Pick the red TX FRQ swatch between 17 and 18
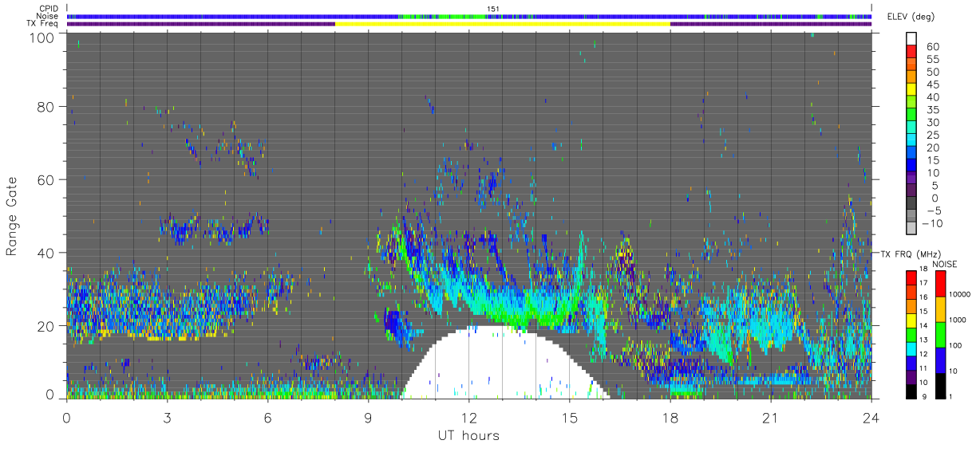This screenshot has width=980, height=452. coord(911,277)
